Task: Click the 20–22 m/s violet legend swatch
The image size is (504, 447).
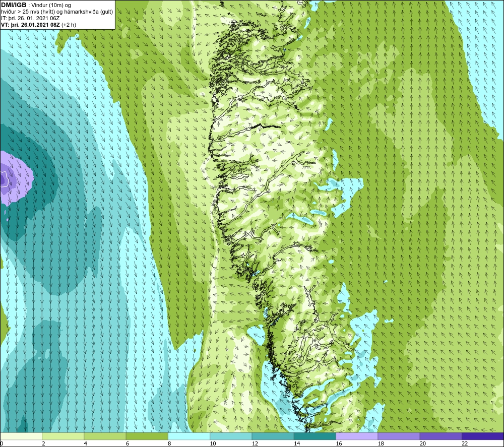Action: 440,436
